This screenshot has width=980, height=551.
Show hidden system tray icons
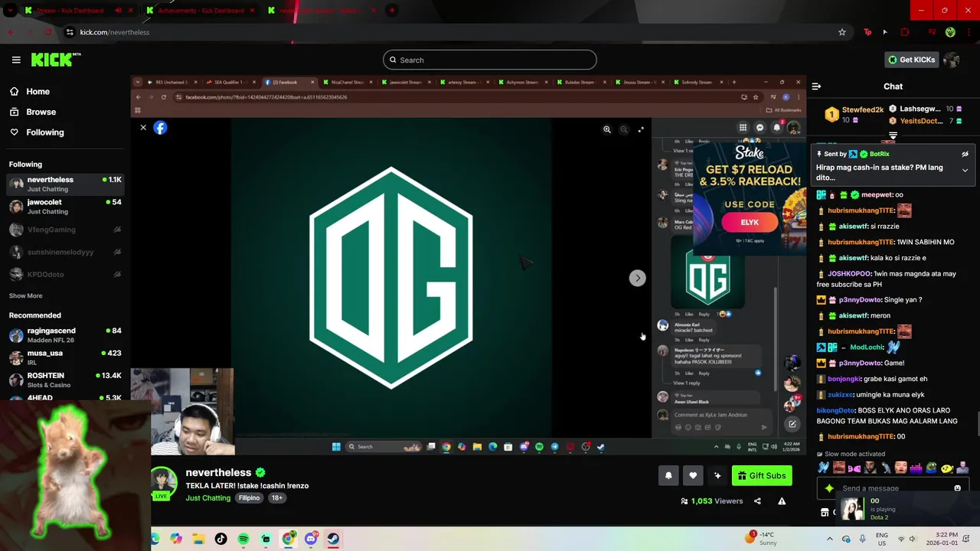(830, 539)
